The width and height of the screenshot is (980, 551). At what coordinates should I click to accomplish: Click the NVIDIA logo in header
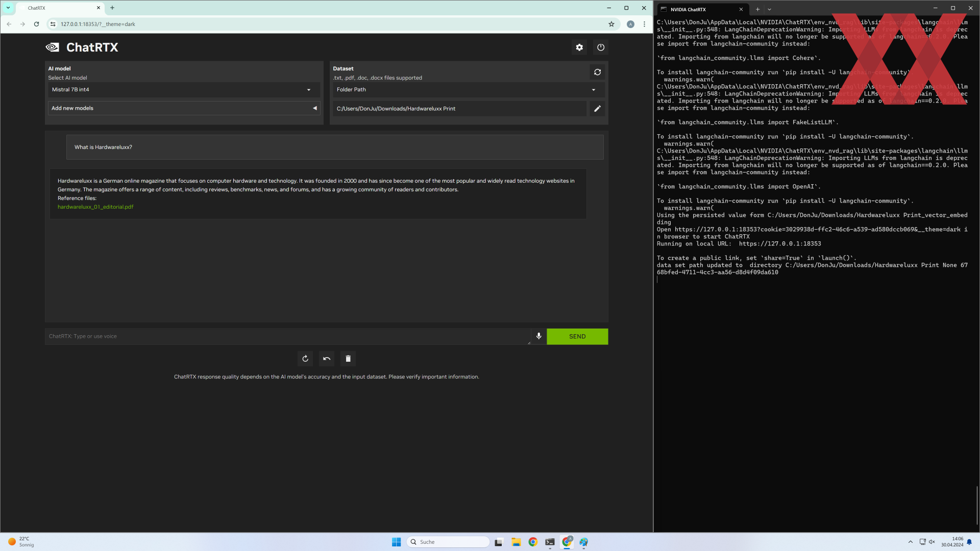[x=52, y=47]
